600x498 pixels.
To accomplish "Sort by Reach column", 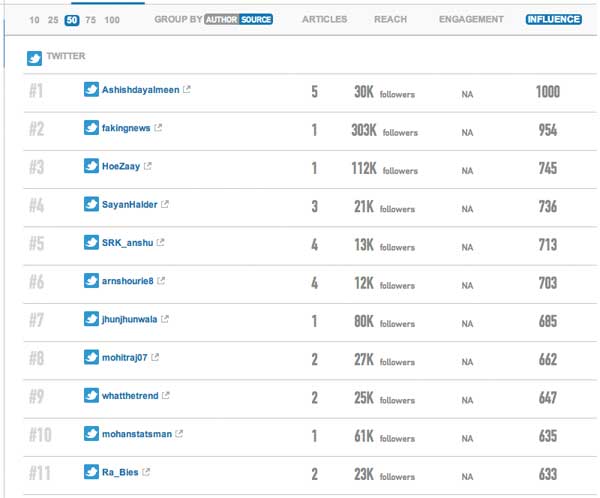I will [x=391, y=19].
